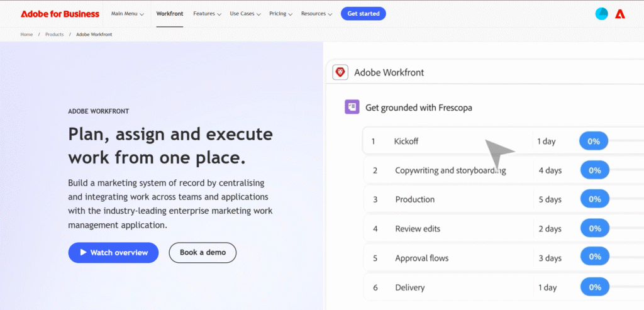Click the 3 days duration value
This screenshot has height=310, width=644.
[x=550, y=258]
